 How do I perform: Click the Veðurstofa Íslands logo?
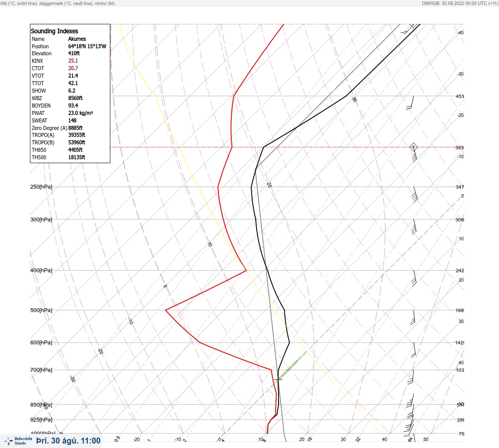[18, 441]
